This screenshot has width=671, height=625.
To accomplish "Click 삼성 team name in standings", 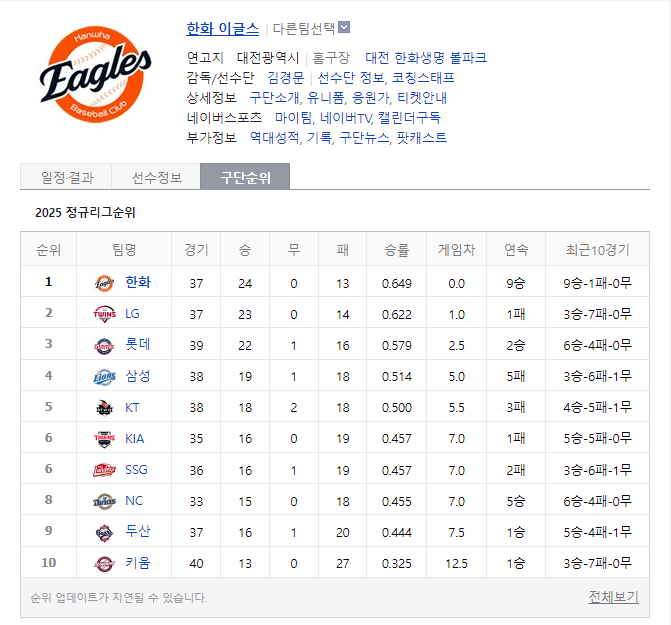I will pos(138,376).
